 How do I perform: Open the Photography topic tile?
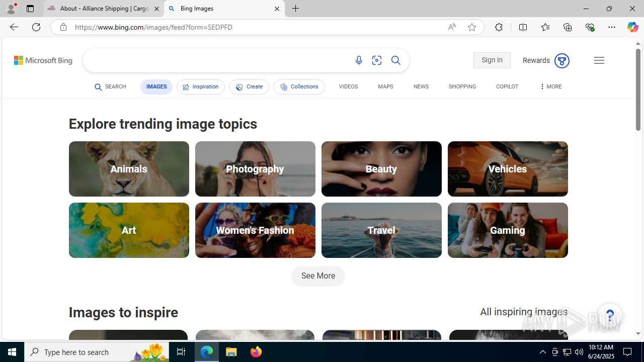tap(255, 169)
